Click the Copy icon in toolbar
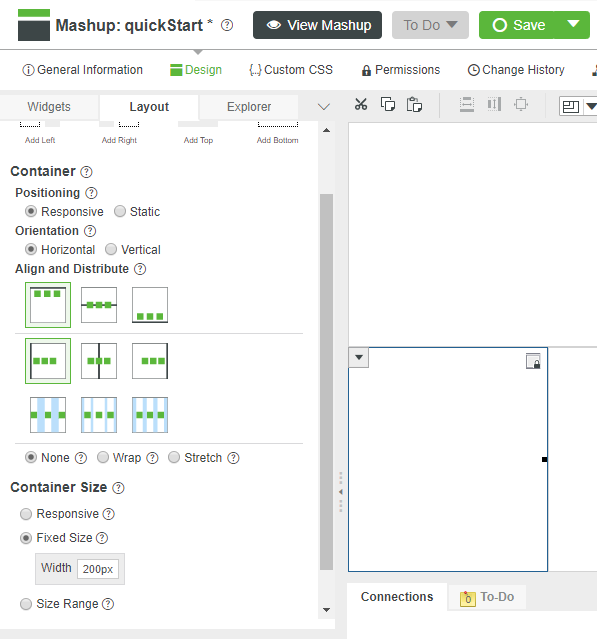 coord(388,105)
